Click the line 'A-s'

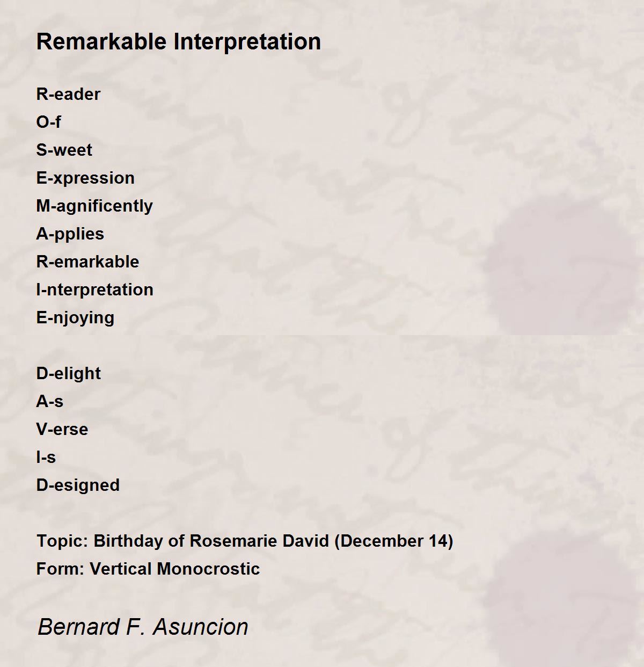(x=49, y=401)
